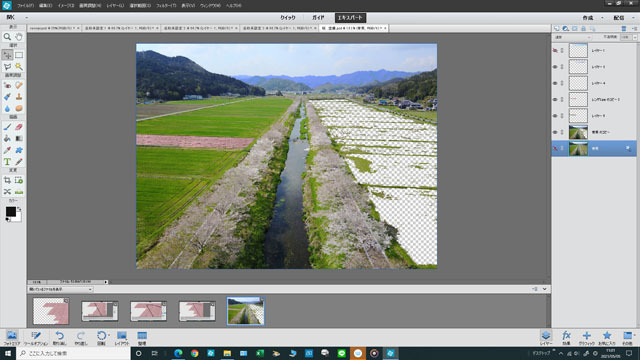Click the 取り消し undo button
640x360 pixels.
coord(60,338)
